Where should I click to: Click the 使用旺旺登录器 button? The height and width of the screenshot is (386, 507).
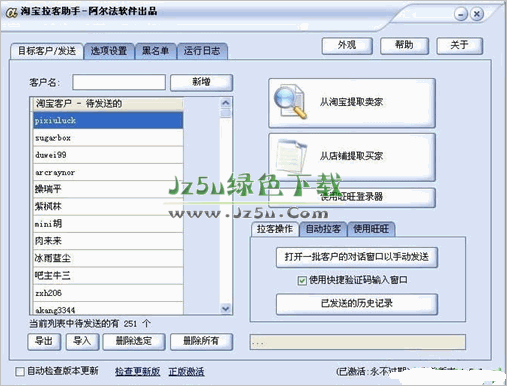click(352, 197)
